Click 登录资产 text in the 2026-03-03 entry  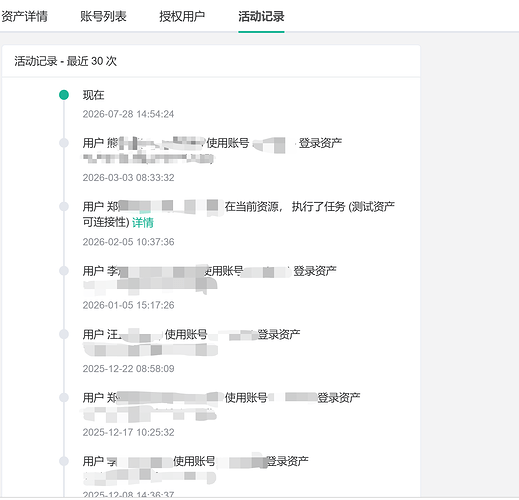[x=320, y=143]
